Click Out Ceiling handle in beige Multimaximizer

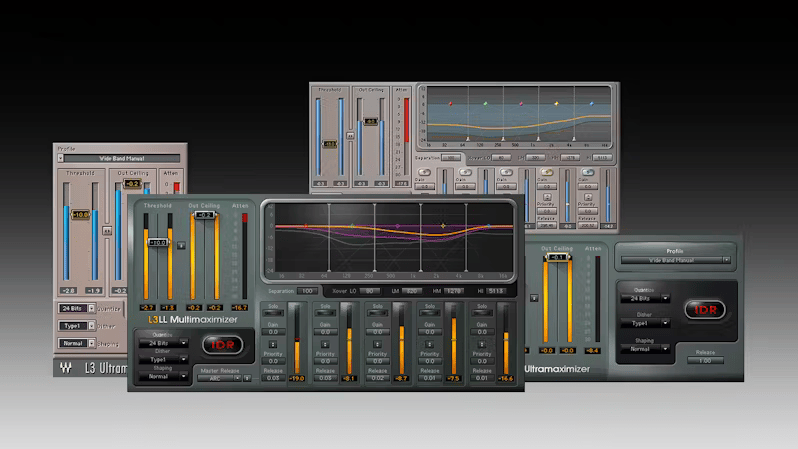click(x=370, y=121)
